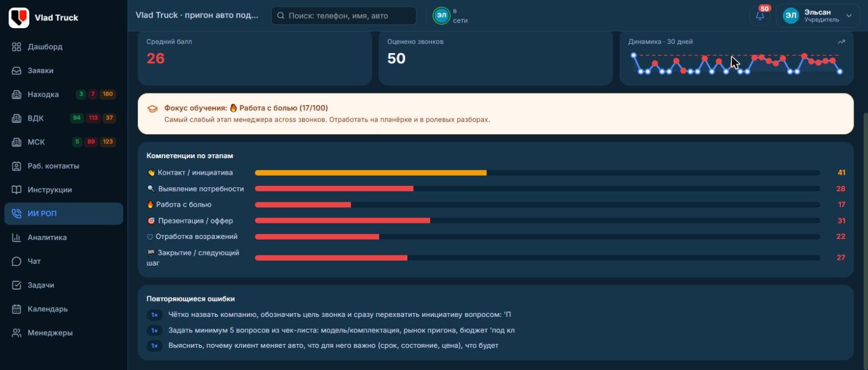The image size is (868, 370).
Task: Open notifications bell with 50 badge
Action: [760, 15]
